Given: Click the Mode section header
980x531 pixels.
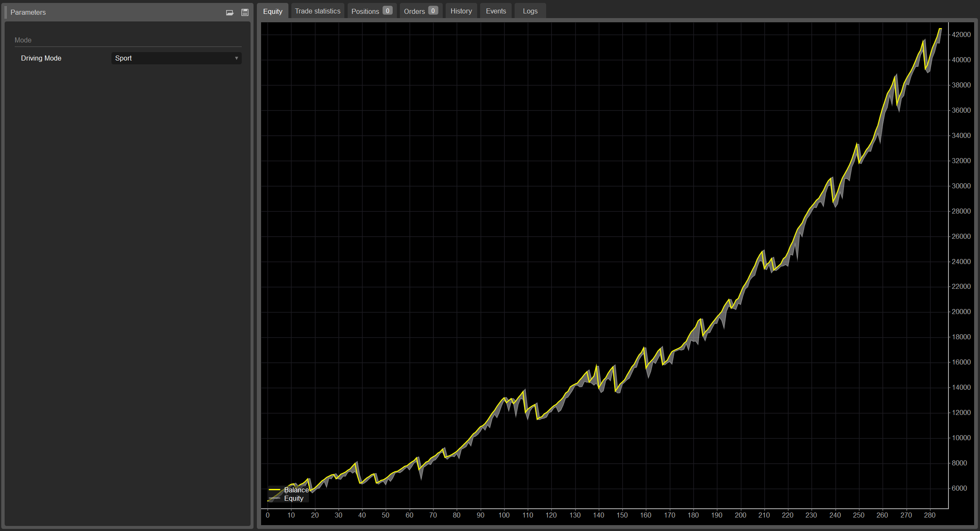Looking at the screenshot, I should [23, 40].
